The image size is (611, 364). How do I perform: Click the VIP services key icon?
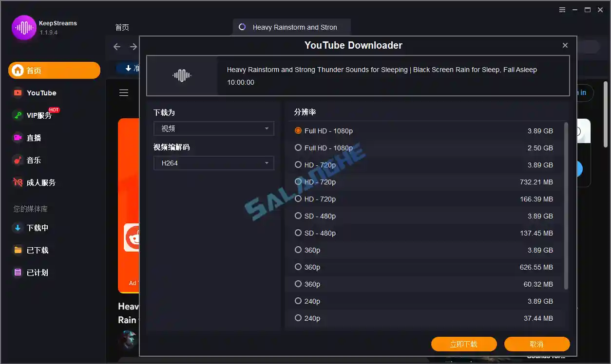(18, 115)
